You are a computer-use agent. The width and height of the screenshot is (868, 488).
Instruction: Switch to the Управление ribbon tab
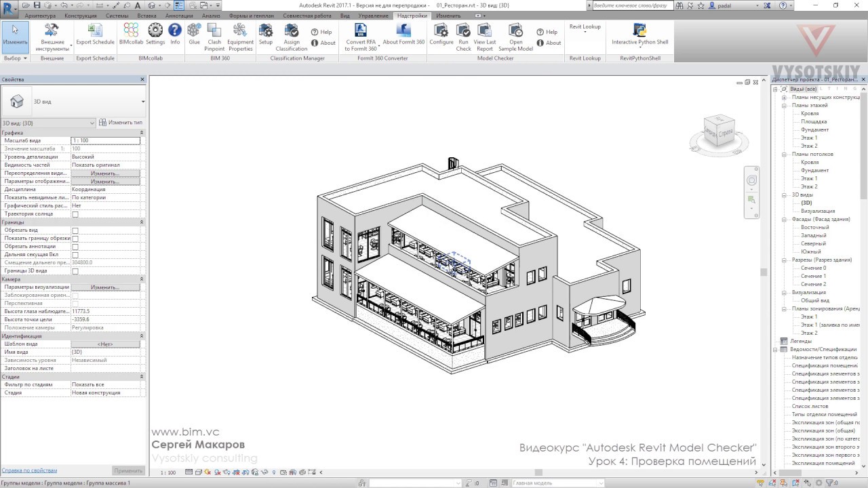[x=374, y=16]
